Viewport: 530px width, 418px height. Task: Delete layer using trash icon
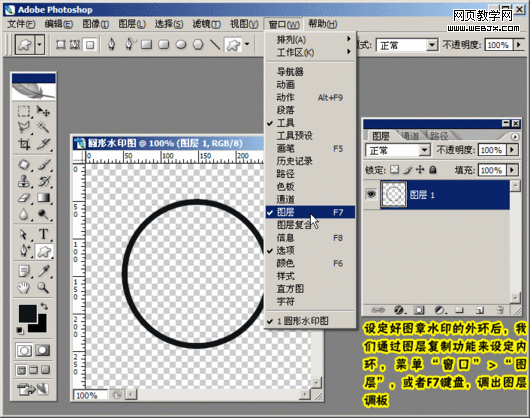[500, 310]
